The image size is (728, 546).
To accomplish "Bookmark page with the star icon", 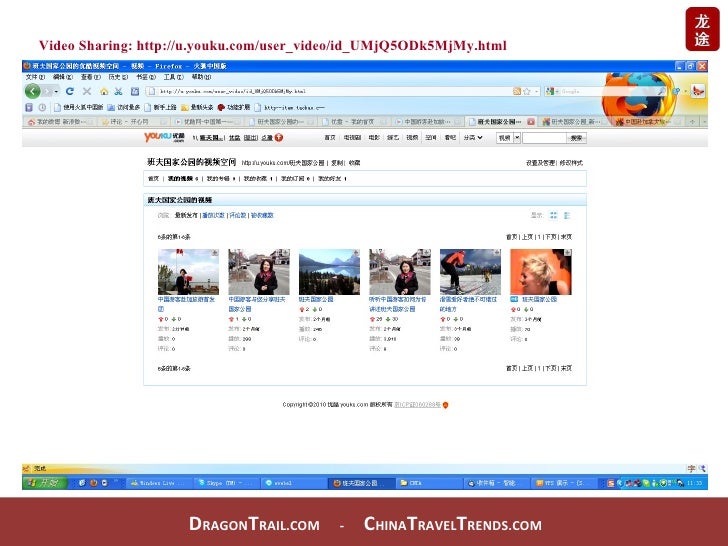I will 526,91.
